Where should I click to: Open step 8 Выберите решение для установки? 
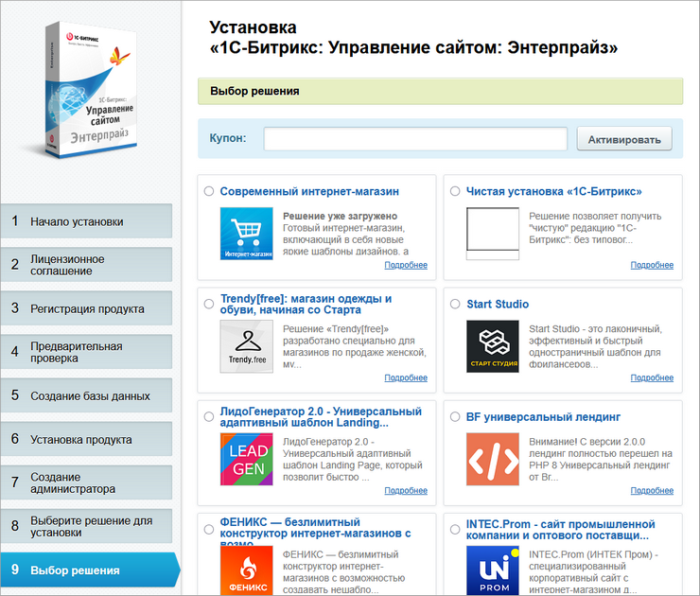(86, 526)
